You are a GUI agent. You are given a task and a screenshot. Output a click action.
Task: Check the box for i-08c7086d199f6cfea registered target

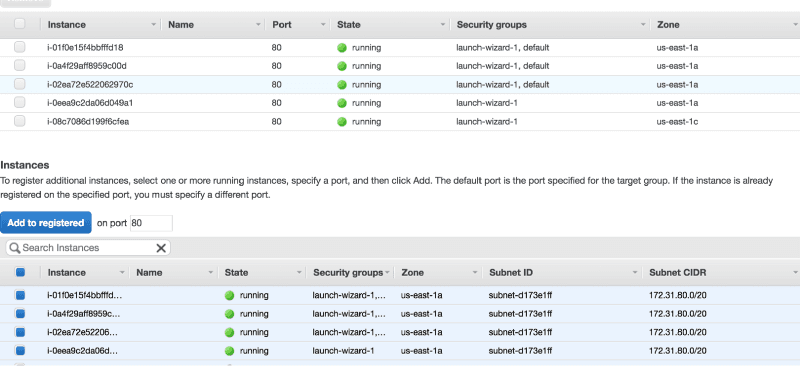click(19, 121)
